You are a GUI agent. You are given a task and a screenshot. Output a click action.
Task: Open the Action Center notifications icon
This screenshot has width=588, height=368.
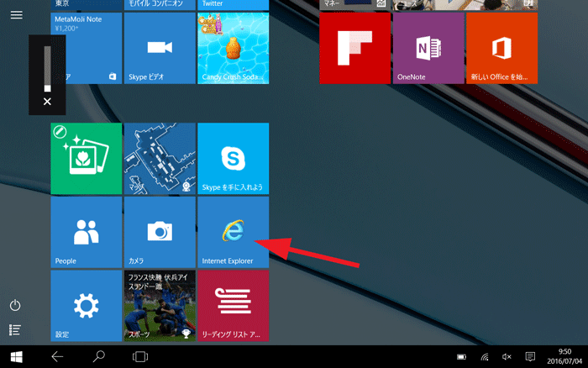(530, 356)
